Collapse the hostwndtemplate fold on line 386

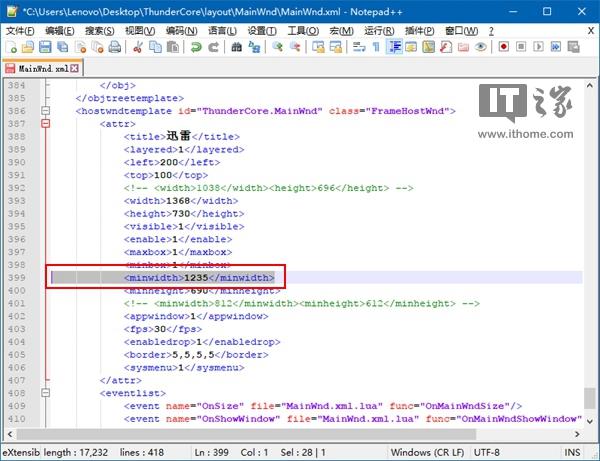pyautogui.click(x=46, y=111)
